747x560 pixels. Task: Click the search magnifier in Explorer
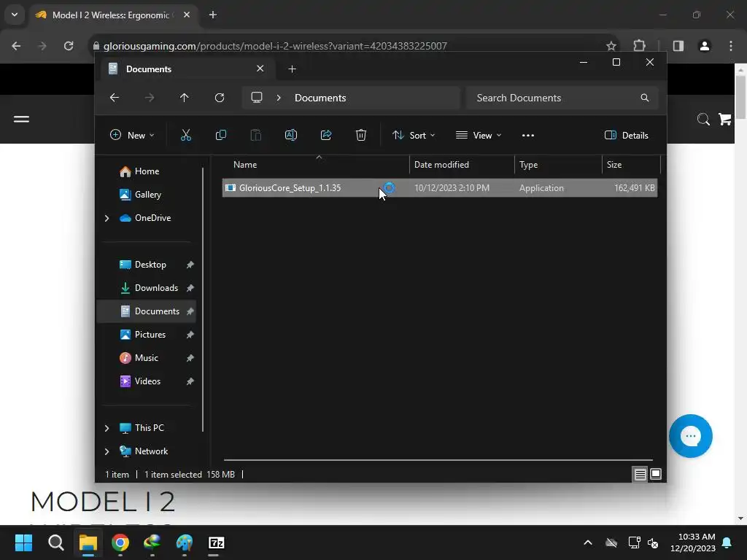[x=645, y=98]
